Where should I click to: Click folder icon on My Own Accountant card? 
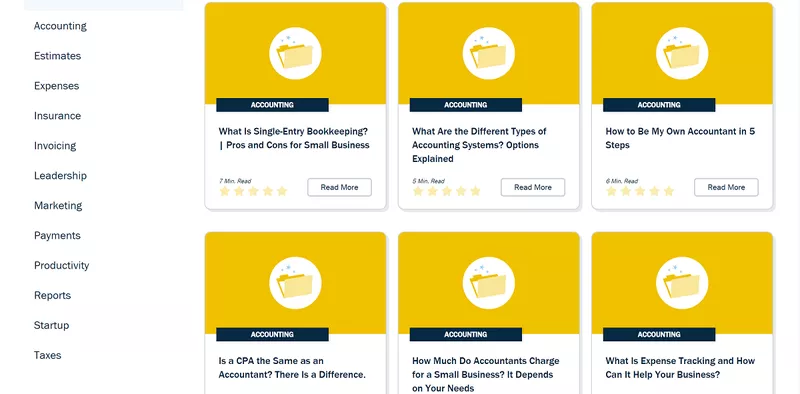[x=682, y=54]
